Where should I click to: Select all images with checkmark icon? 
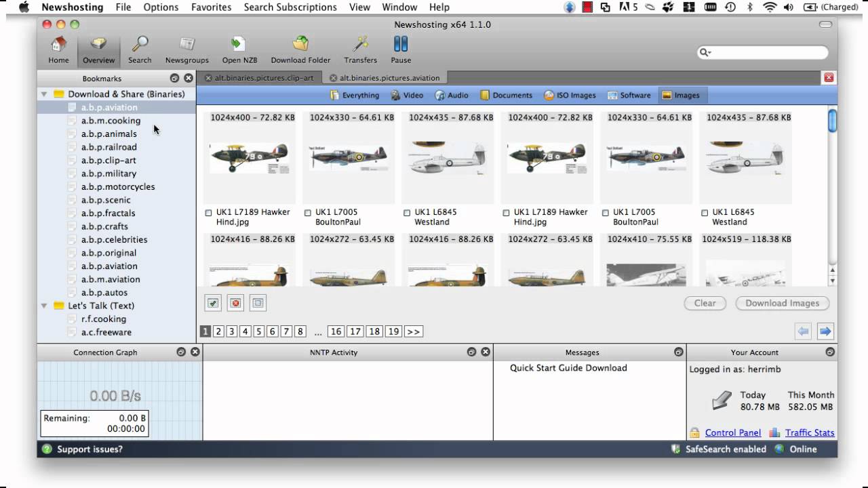click(213, 303)
